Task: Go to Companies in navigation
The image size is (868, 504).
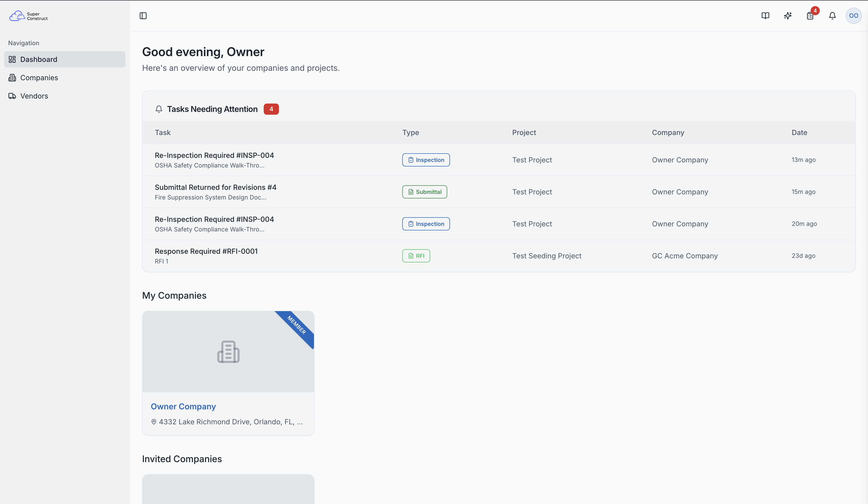Action: (x=65, y=78)
